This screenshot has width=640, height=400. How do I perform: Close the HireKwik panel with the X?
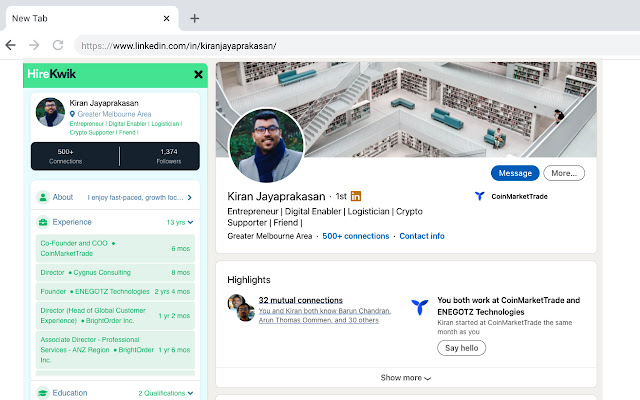pyautogui.click(x=198, y=74)
